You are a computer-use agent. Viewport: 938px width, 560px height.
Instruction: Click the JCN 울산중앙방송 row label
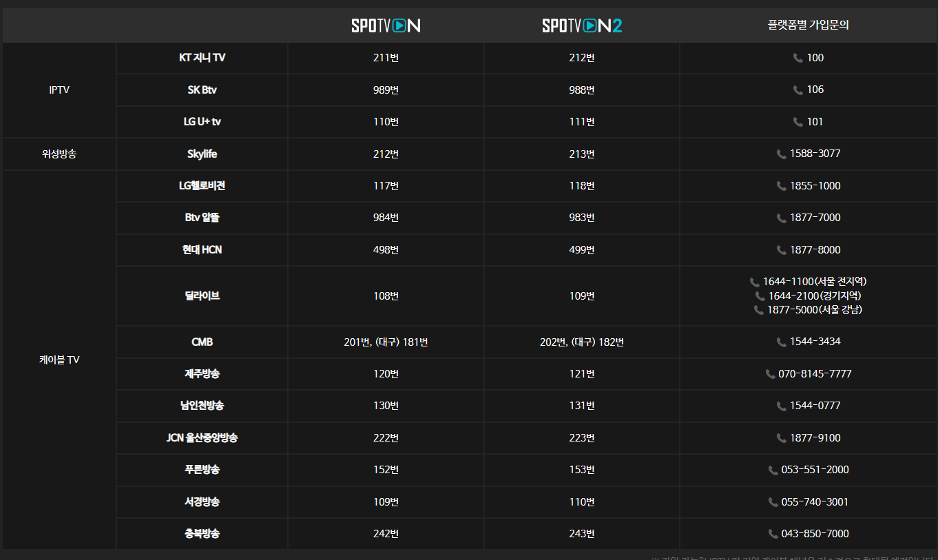[x=202, y=438]
